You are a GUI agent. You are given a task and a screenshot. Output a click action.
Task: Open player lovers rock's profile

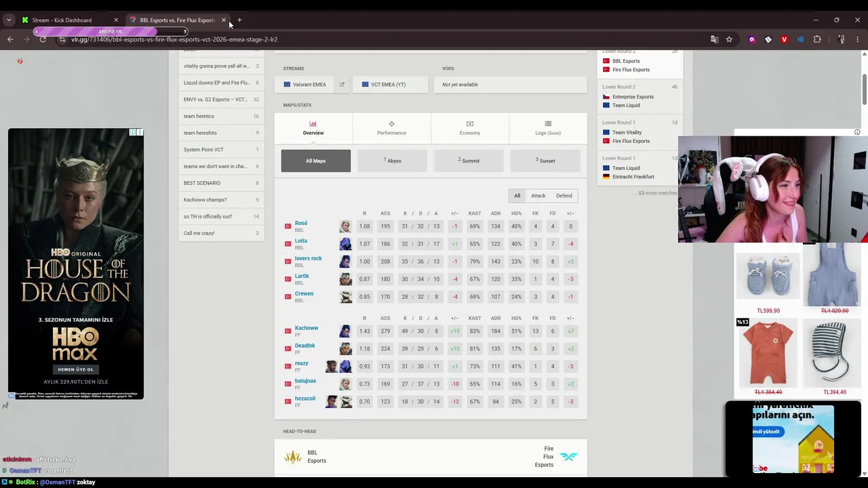(309, 258)
